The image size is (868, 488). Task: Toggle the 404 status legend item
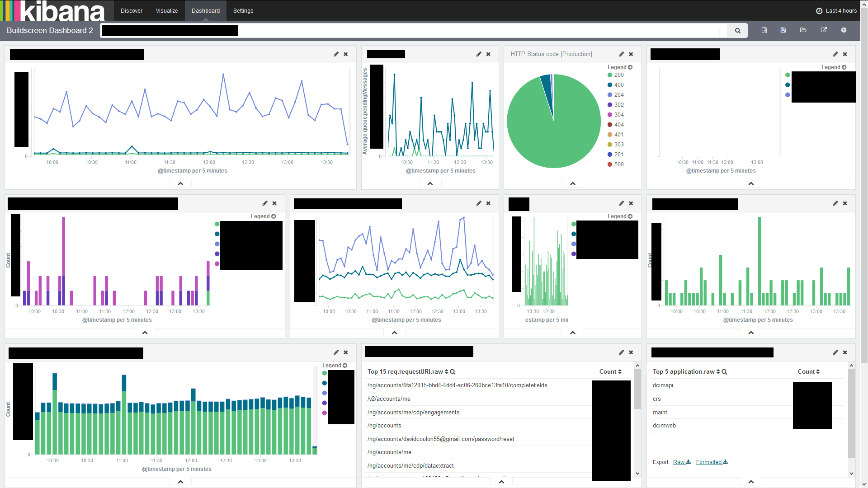point(618,125)
